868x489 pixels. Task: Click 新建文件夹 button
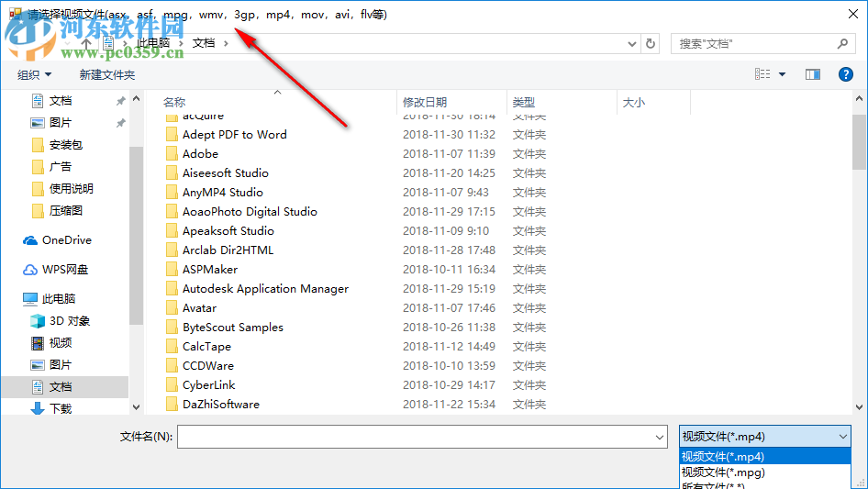106,74
